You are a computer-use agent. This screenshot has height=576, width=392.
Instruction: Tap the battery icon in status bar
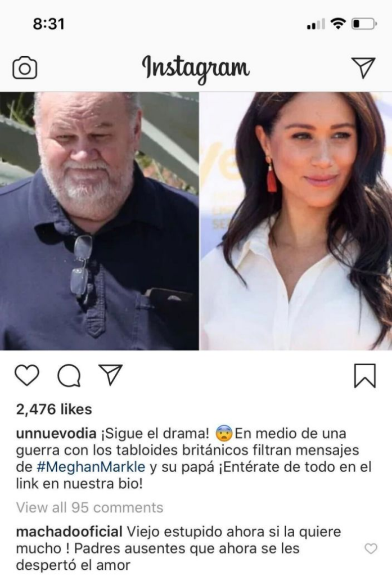pos(364,24)
